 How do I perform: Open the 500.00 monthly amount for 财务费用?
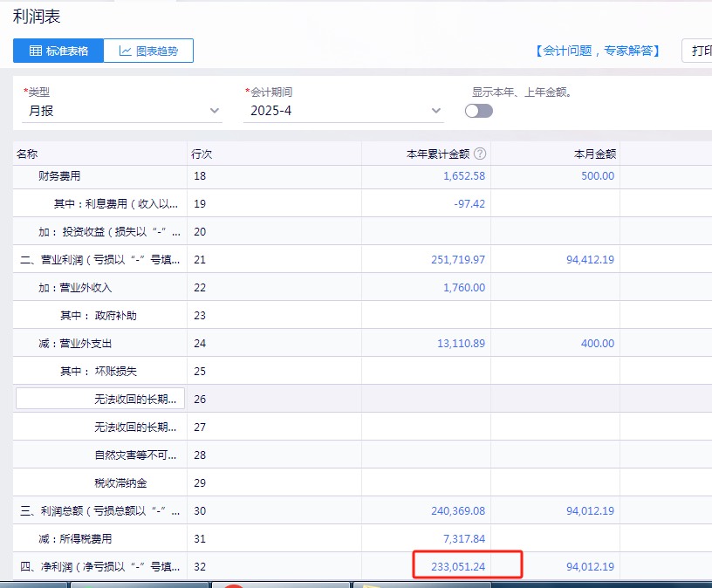pos(598,175)
